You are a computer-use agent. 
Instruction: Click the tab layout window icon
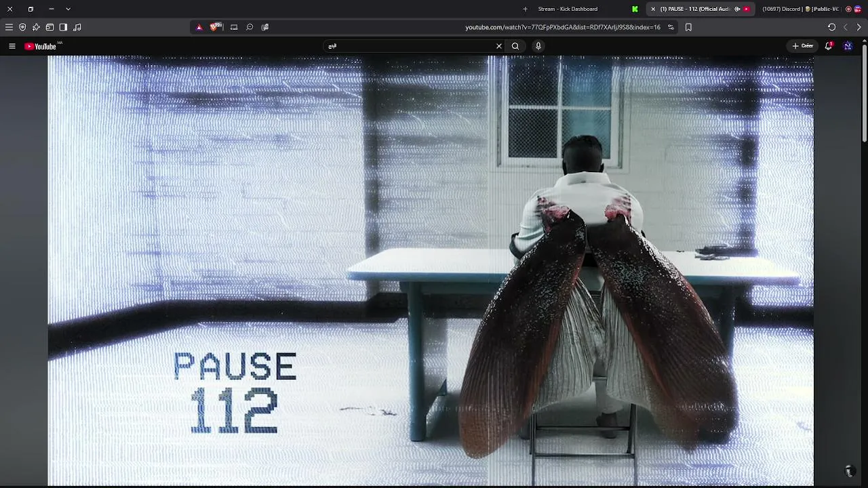click(x=50, y=27)
